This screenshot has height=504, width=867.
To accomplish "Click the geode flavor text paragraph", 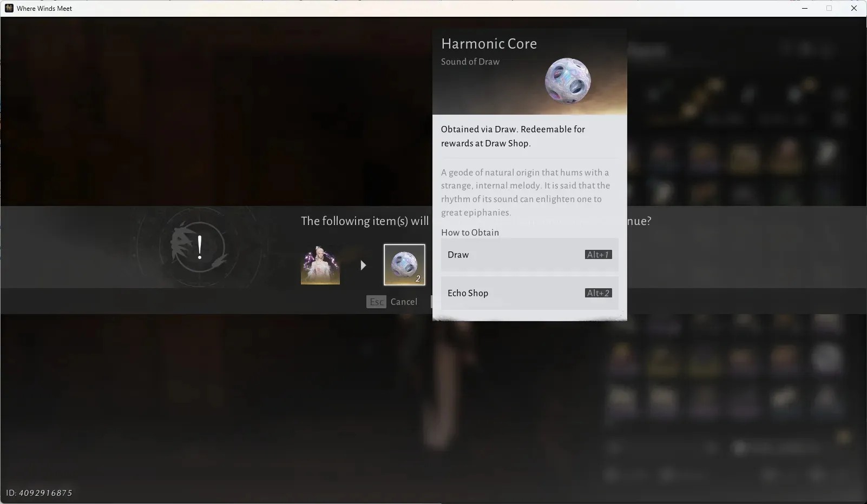I will 526,193.
